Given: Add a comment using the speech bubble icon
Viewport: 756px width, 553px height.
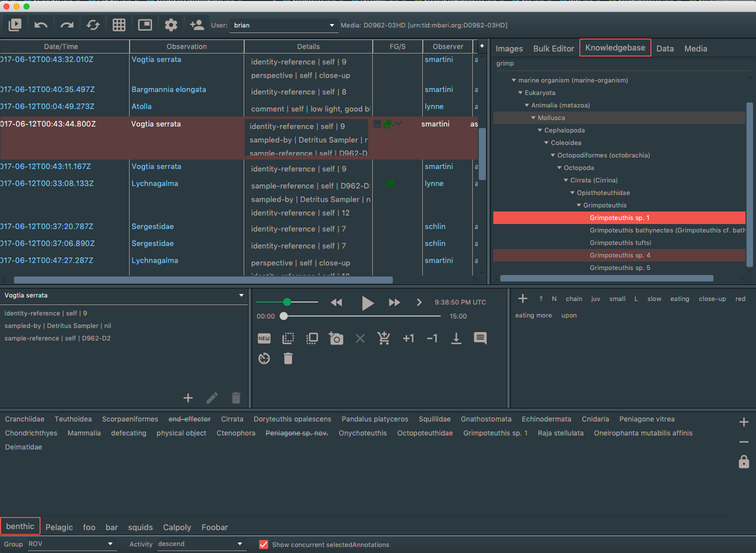Looking at the screenshot, I should tap(480, 338).
